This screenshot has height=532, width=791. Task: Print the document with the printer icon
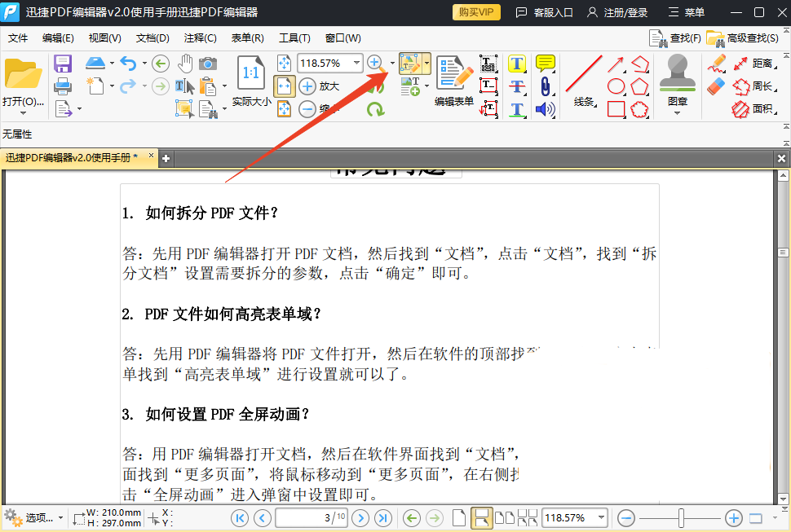point(63,86)
